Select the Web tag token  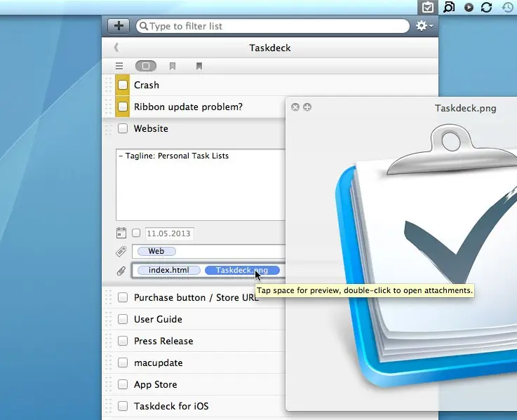[x=156, y=251]
